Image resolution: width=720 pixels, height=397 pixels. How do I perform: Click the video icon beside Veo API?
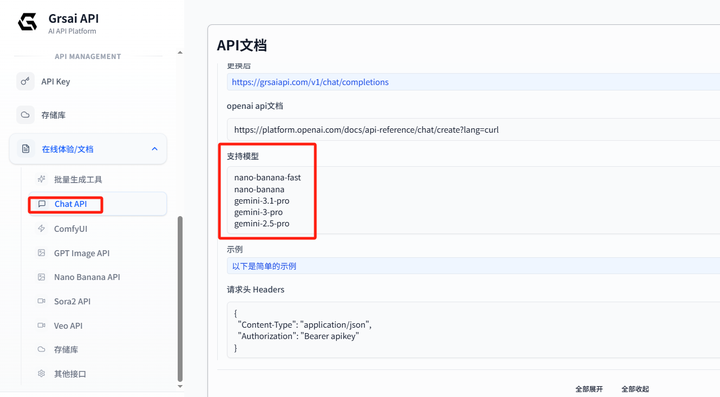pyautogui.click(x=41, y=325)
